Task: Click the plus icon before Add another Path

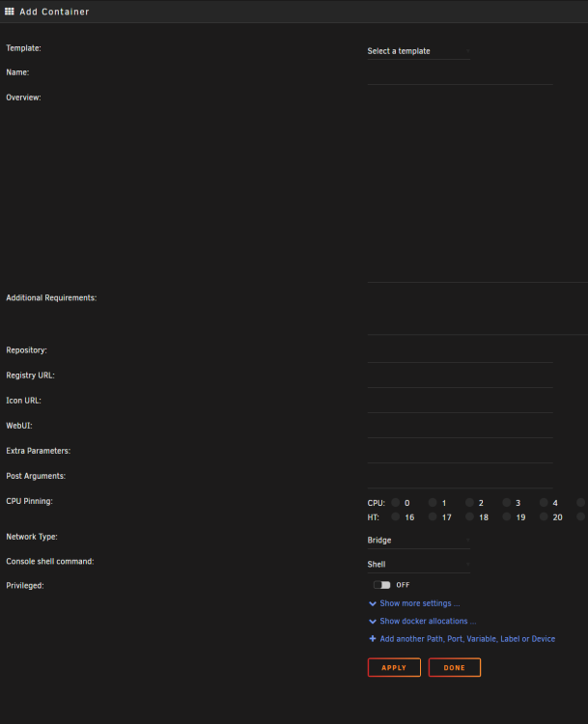Action: click(373, 639)
